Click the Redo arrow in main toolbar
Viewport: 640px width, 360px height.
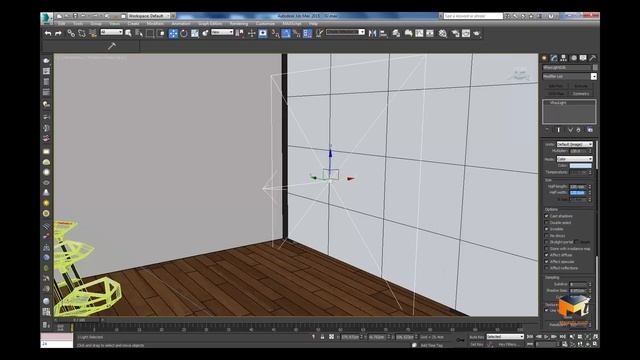(x=58, y=33)
